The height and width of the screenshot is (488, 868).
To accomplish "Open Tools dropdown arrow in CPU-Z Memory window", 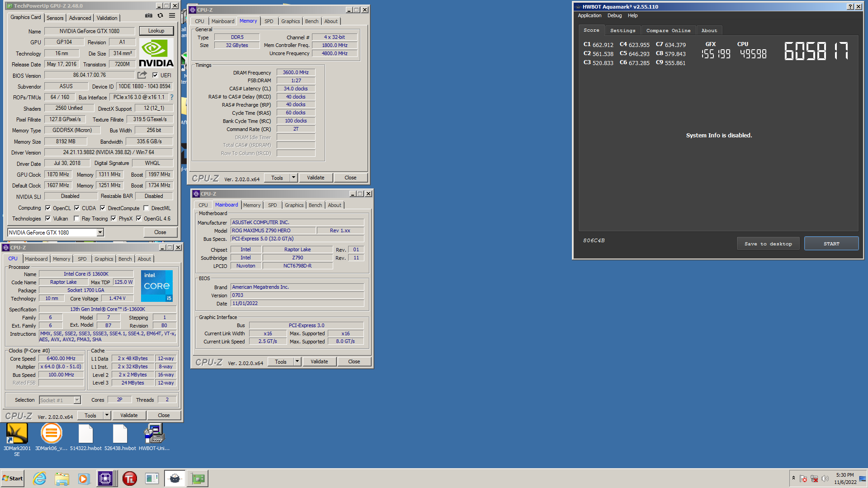I will pyautogui.click(x=293, y=178).
